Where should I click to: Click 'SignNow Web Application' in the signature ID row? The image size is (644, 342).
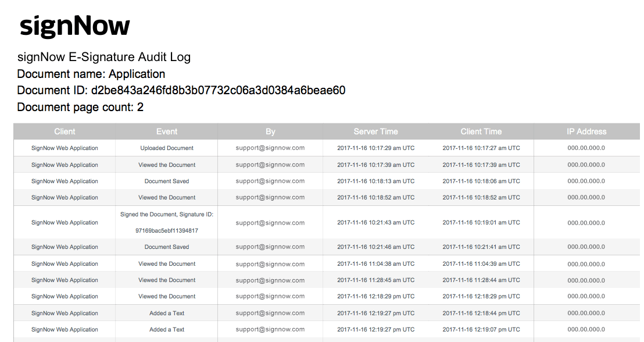click(x=65, y=222)
